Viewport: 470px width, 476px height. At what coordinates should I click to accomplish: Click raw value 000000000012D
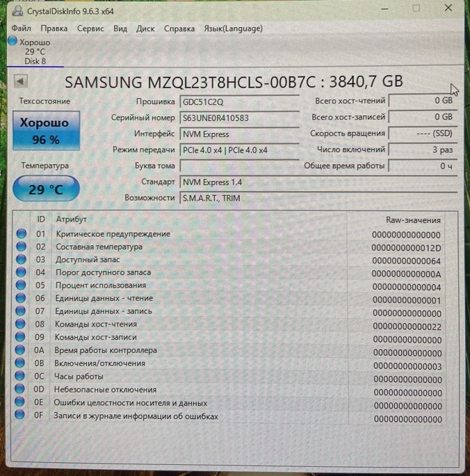[x=406, y=248]
